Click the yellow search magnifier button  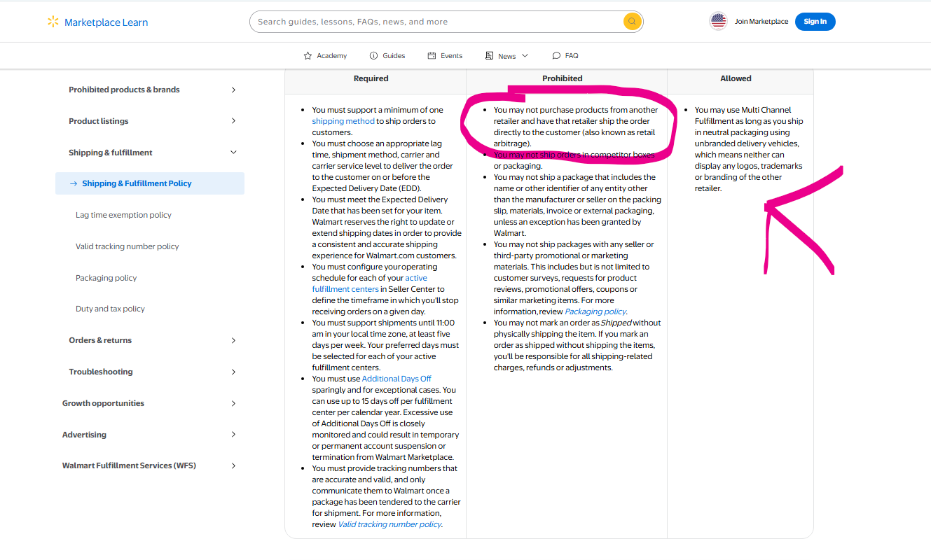[x=632, y=22]
